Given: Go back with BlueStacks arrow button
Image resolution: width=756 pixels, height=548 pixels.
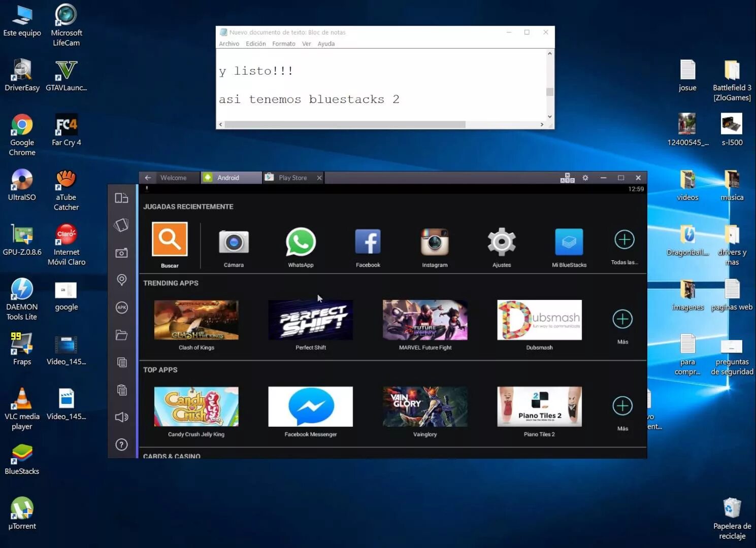Looking at the screenshot, I should [x=148, y=178].
